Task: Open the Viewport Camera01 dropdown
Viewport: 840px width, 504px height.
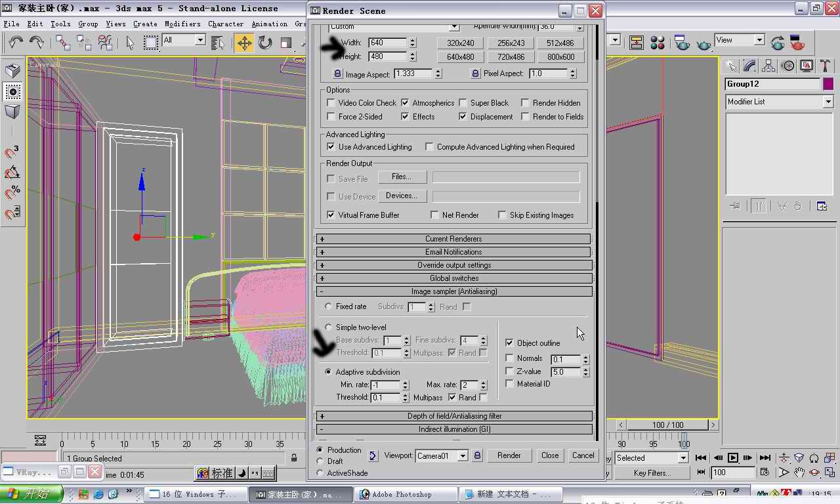Action: 462,456
